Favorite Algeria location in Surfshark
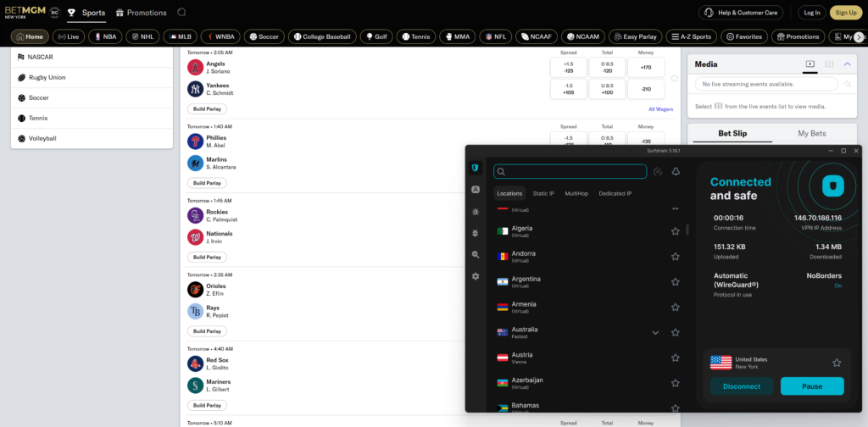Viewport: 868px width, 427px height. (x=676, y=231)
